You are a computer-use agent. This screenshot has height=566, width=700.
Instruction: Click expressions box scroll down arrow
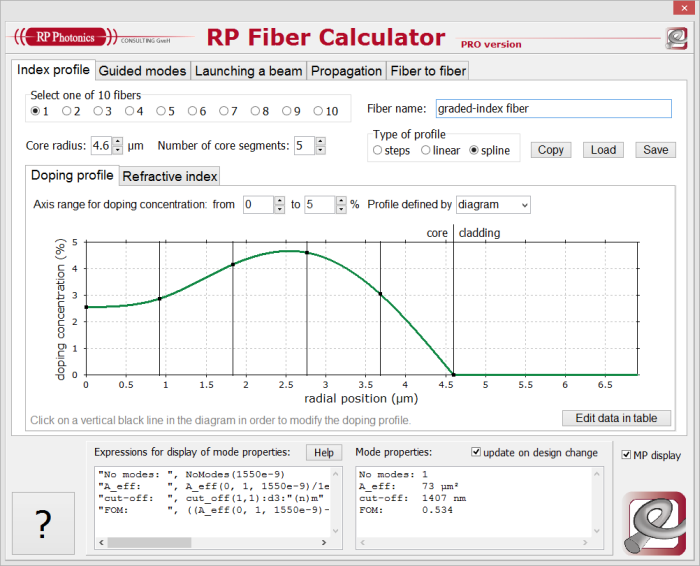pyautogui.click(x=336, y=531)
